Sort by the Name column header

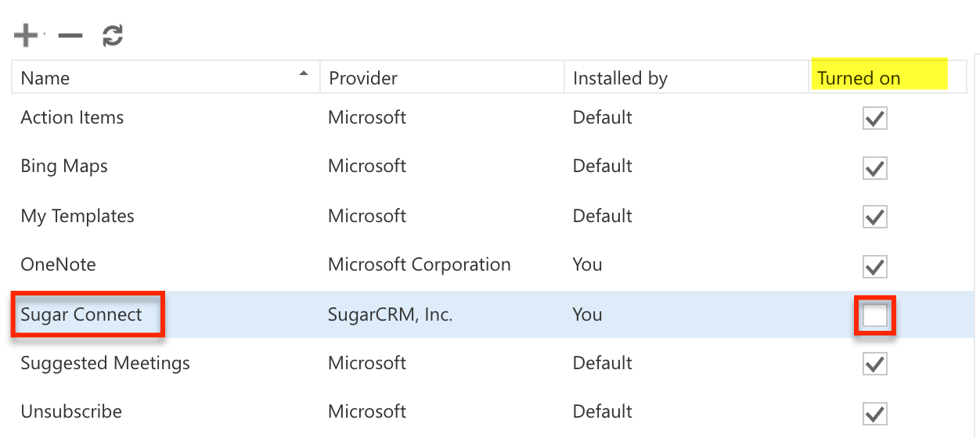tap(45, 78)
